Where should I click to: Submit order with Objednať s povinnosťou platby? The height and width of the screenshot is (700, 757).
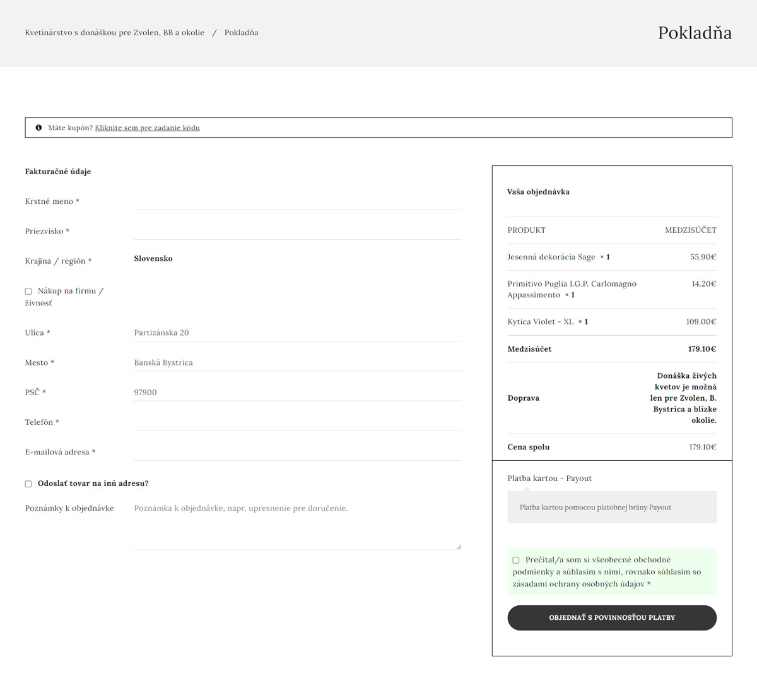click(x=612, y=617)
